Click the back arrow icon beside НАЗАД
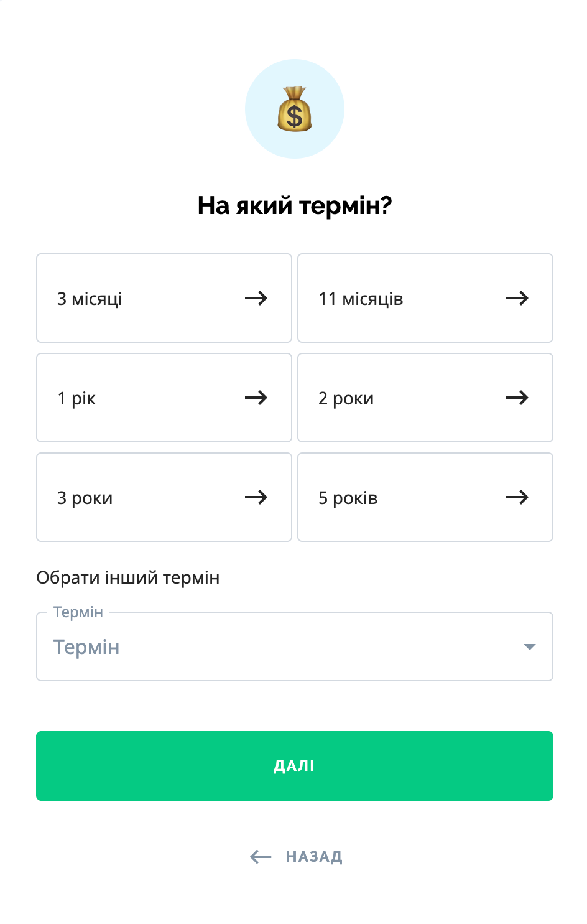The image size is (587, 924). (261, 857)
